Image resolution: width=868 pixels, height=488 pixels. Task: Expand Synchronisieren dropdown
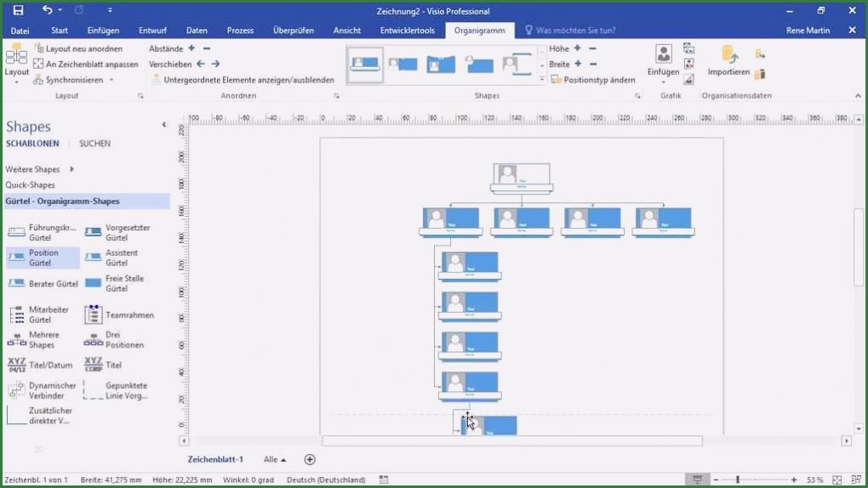[111, 81]
